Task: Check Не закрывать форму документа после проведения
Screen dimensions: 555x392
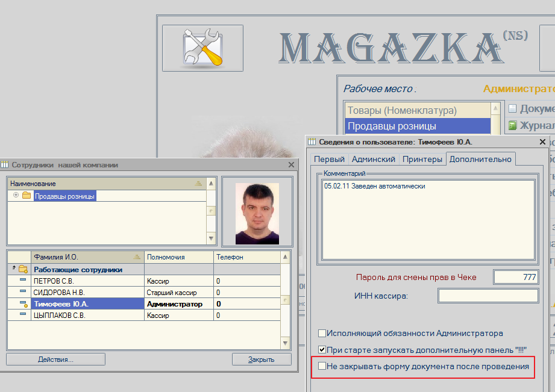Action: point(322,366)
